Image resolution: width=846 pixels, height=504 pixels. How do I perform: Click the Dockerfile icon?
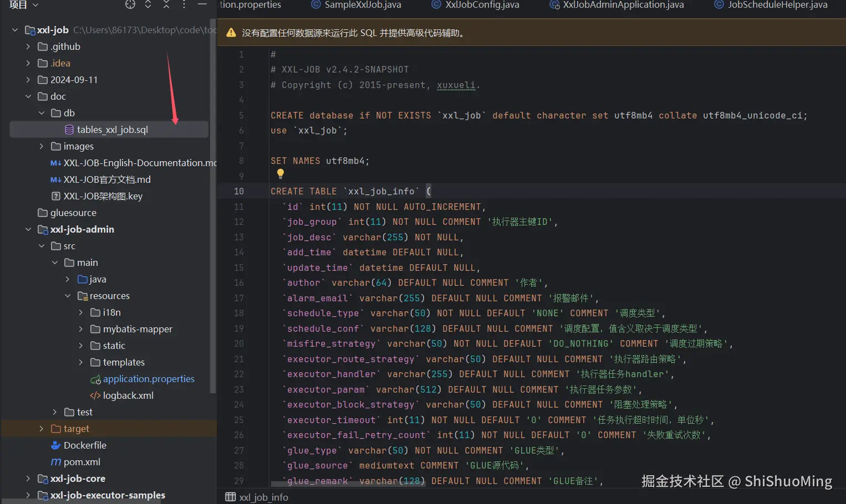pyautogui.click(x=55, y=445)
